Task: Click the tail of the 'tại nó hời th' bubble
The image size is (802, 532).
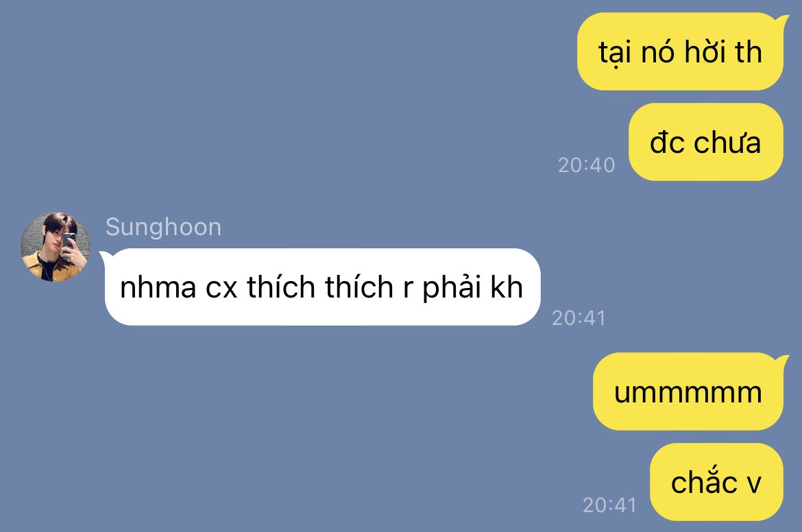Action: (x=783, y=21)
